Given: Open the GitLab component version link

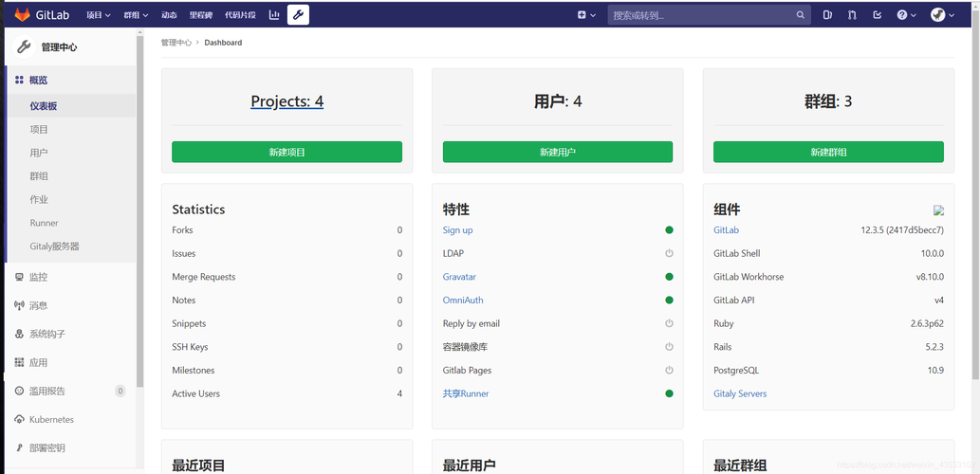Looking at the screenshot, I should point(727,229).
